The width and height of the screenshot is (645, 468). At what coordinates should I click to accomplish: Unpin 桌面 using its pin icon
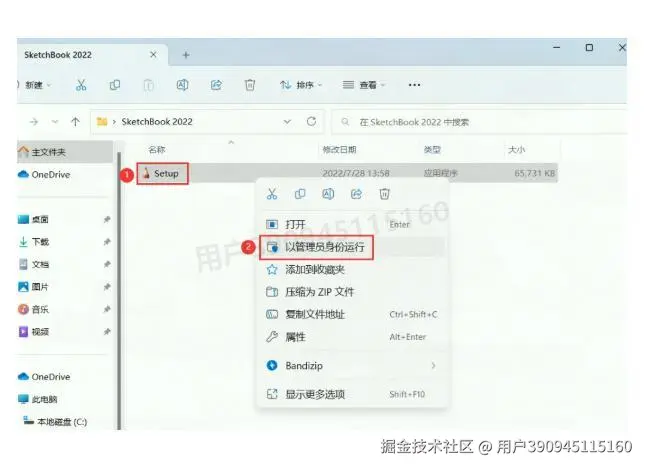tap(107, 220)
